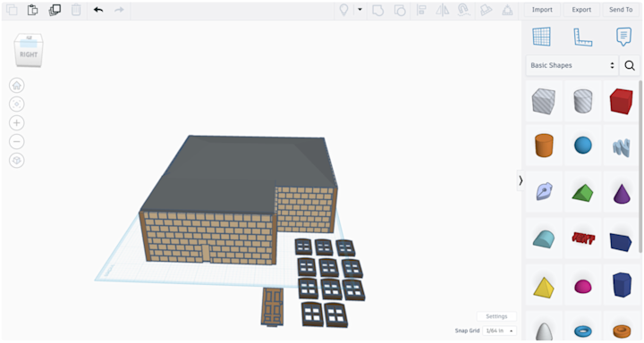Click the shapes panel scrollbar
644x343 pixels.
640,166
